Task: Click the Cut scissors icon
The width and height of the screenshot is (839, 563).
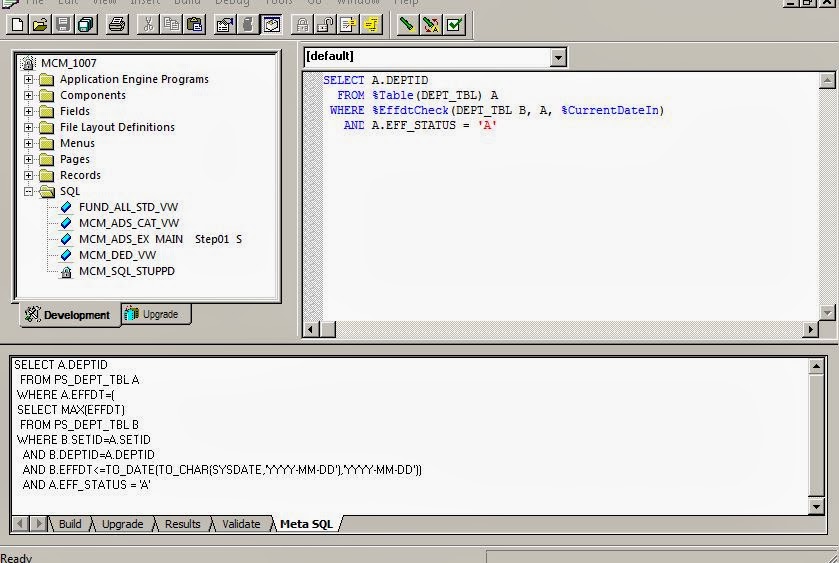Action: pyautogui.click(x=148, y=25)
